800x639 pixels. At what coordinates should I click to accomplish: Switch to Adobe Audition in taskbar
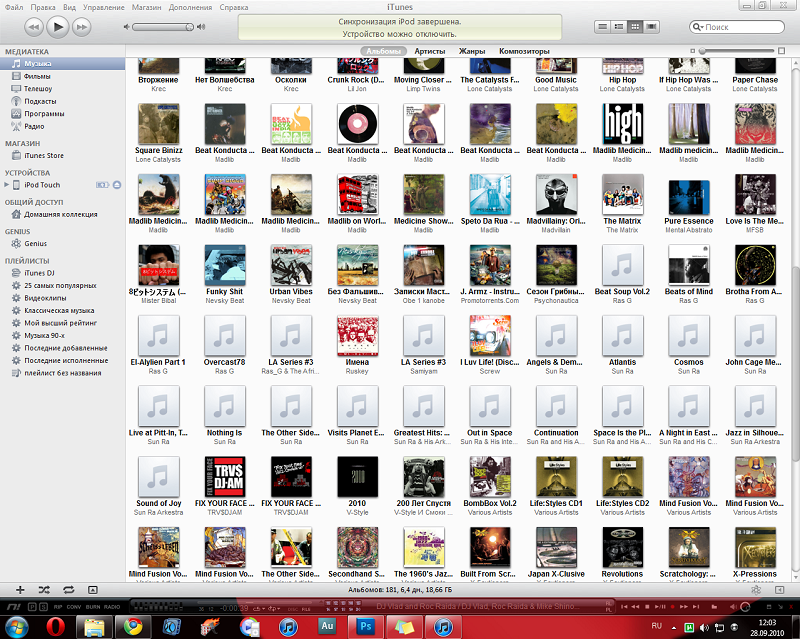(x=327, y=627)
